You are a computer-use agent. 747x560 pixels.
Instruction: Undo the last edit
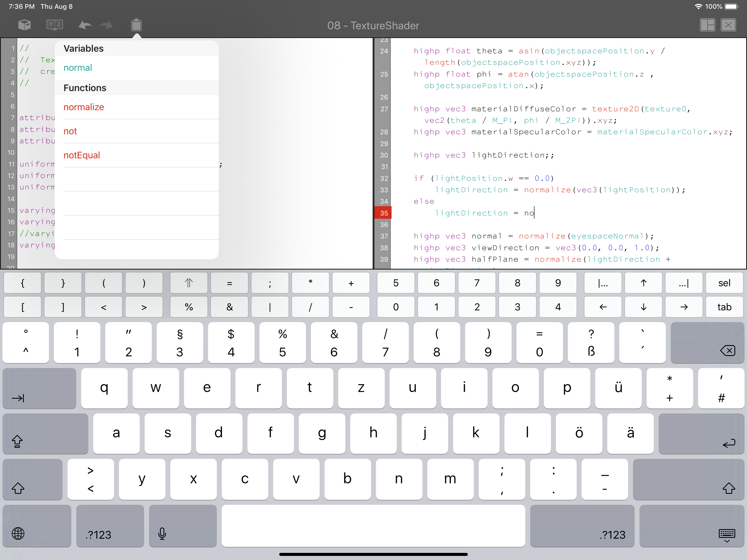click(85, 25)
